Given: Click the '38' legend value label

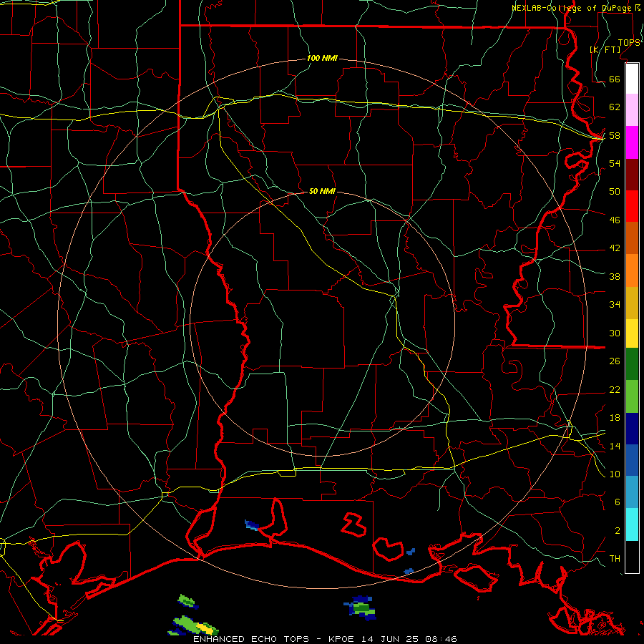Looking at the screenshot, I should (x=615, y=276).
